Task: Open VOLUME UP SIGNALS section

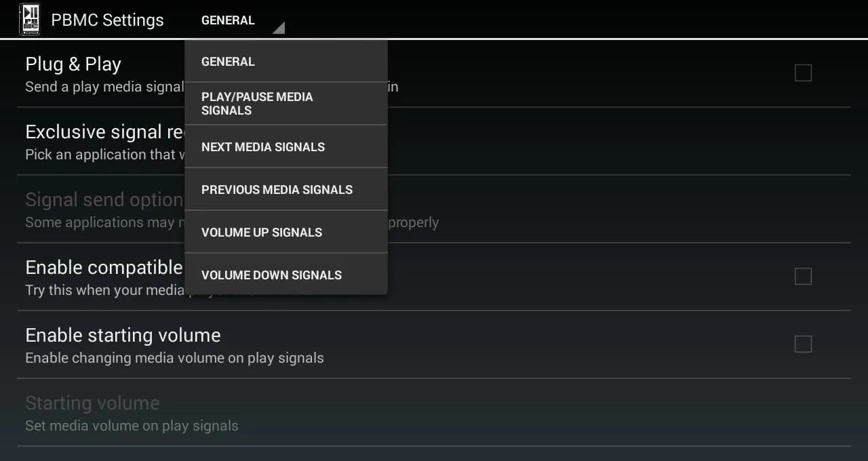Action: (x=286, y=232)
